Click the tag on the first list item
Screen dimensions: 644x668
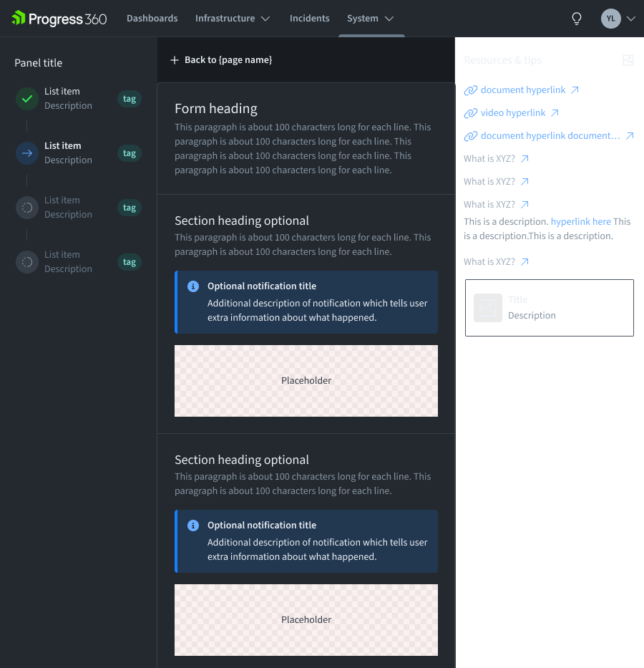click(x=130, y=99)
